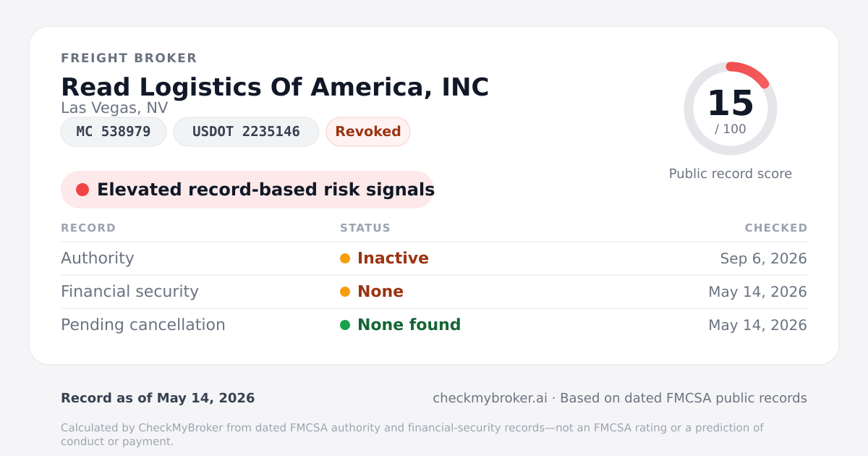Click the Revoked status badge
Image resolution: width=868 pixels, height=456 pixels.
[x=368, y=132]
